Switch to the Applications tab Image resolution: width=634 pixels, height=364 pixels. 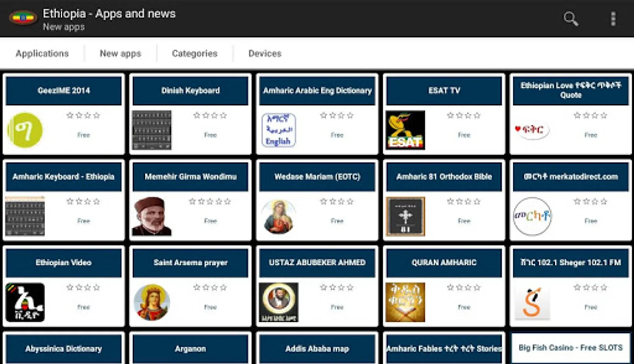(x=42, y=53)
